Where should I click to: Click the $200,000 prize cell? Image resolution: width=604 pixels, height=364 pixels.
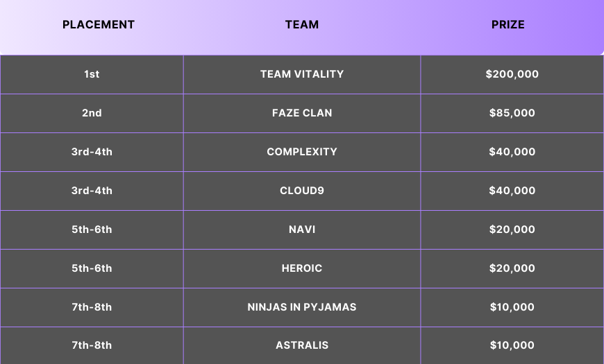point(512,74)
